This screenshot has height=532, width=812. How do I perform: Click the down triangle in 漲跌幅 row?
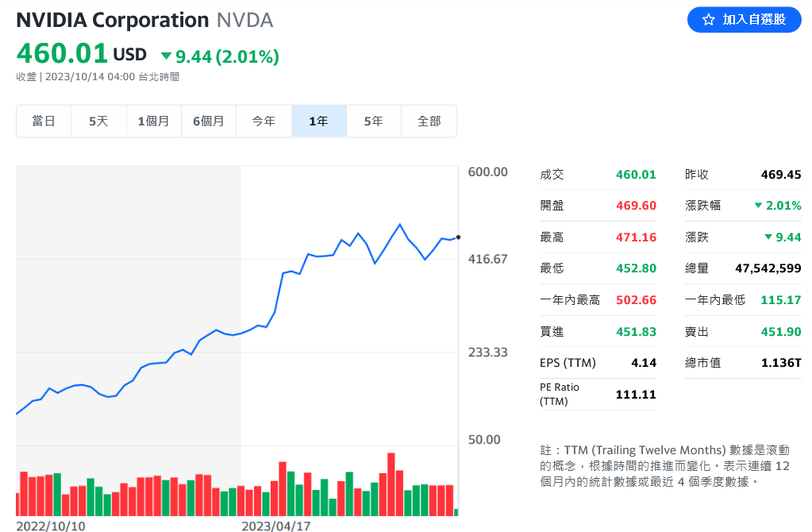tap(758, 206)
